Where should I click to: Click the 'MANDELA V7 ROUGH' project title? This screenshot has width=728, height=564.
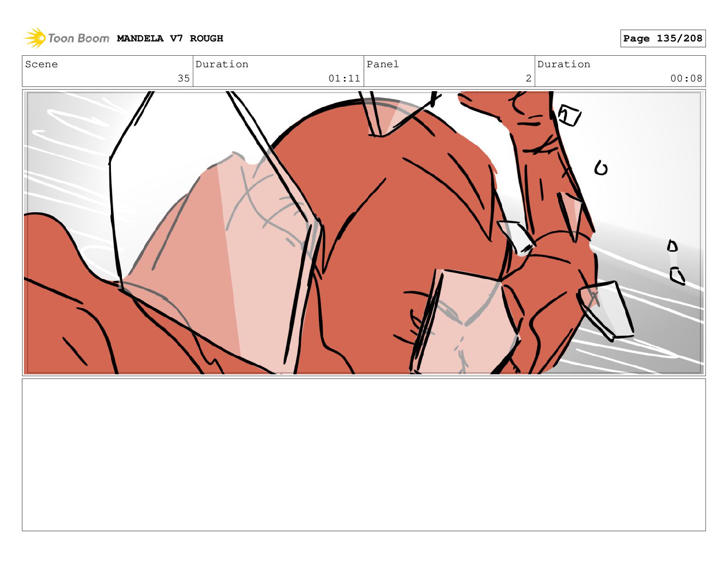click(170, 38)
